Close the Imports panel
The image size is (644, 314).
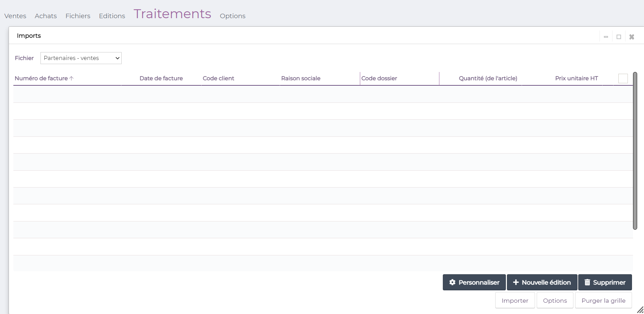point(632,37)
